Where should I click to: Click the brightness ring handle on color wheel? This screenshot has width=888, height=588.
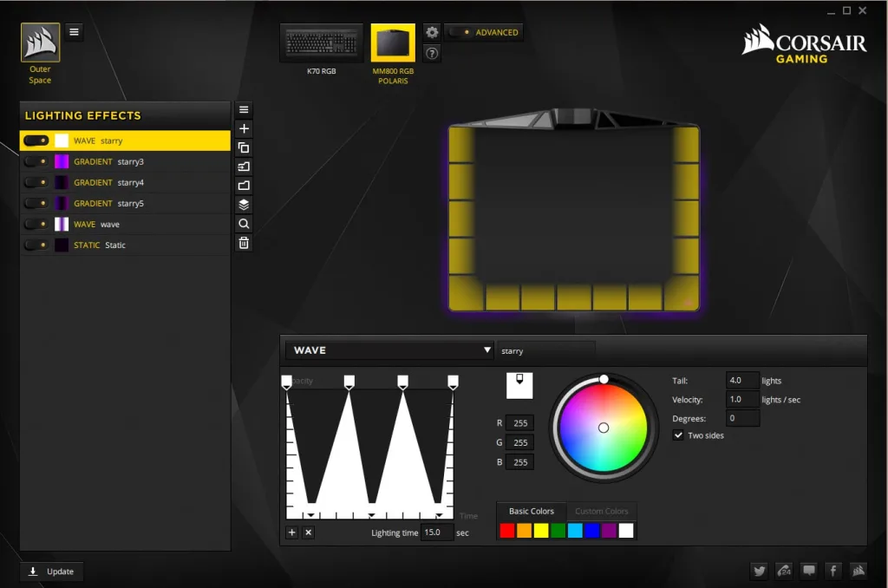click(x=604, y=379)
